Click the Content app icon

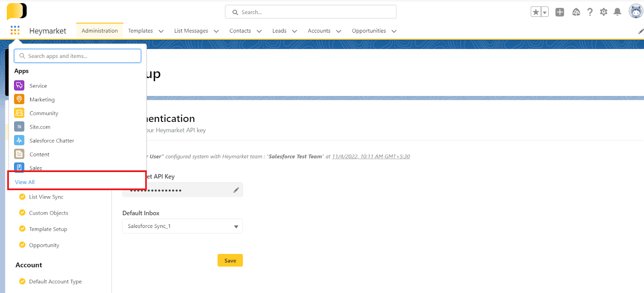[19, 154]
